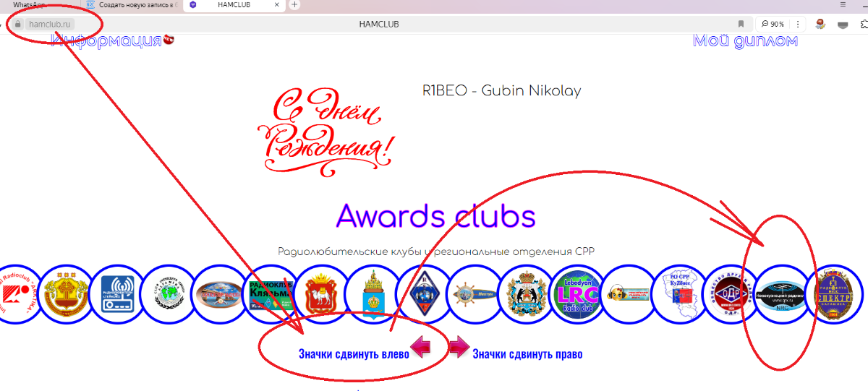This screenshot has height=391, width=868.
Task: Open a new browser tab with plus
Action: pyautogui.click(x=294, y=4)
